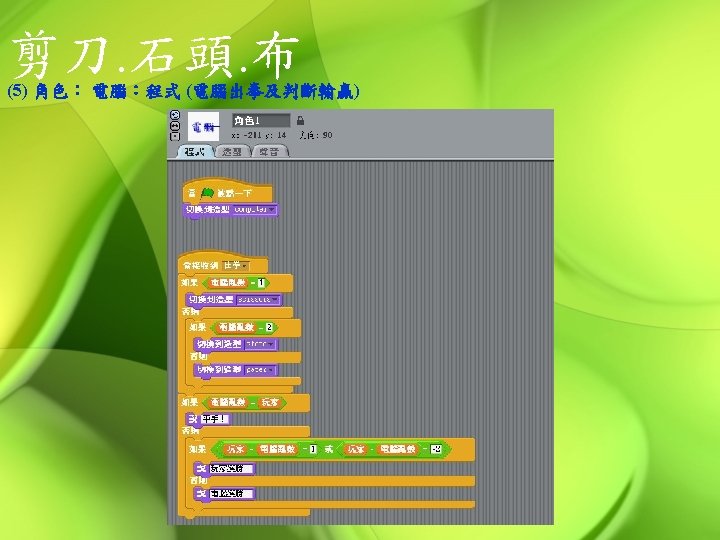Switch to the 程式 scripts tab

pyautogui.click(x=194, y=152)
